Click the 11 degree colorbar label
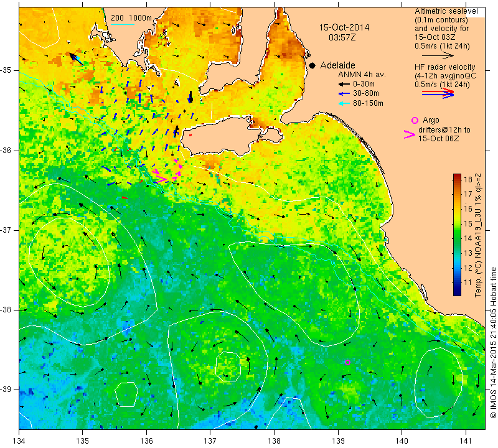This screenshot has width=498, height=448. (x=468, y=282)
